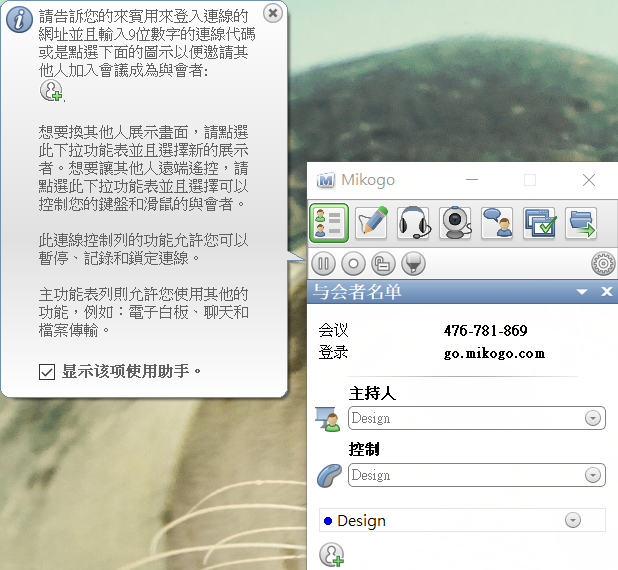This screenshot has height=570, width=618.
Task: Open the file transfer folder icon
Action: click(581, 223)
